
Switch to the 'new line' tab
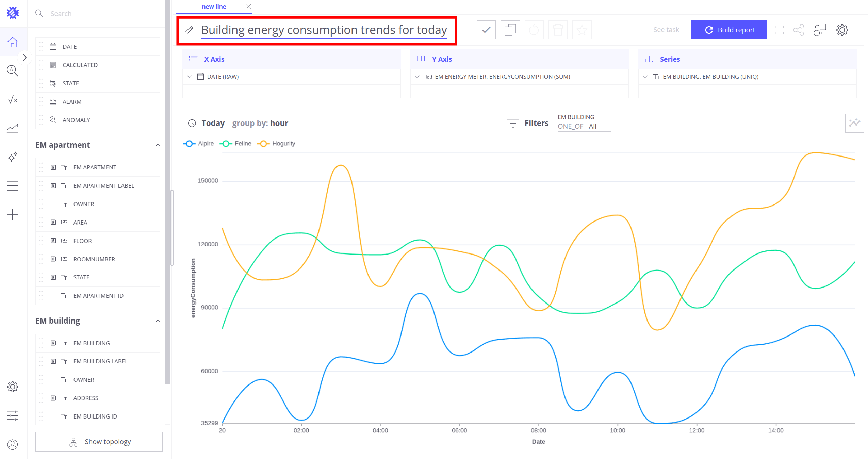[214, 7]
